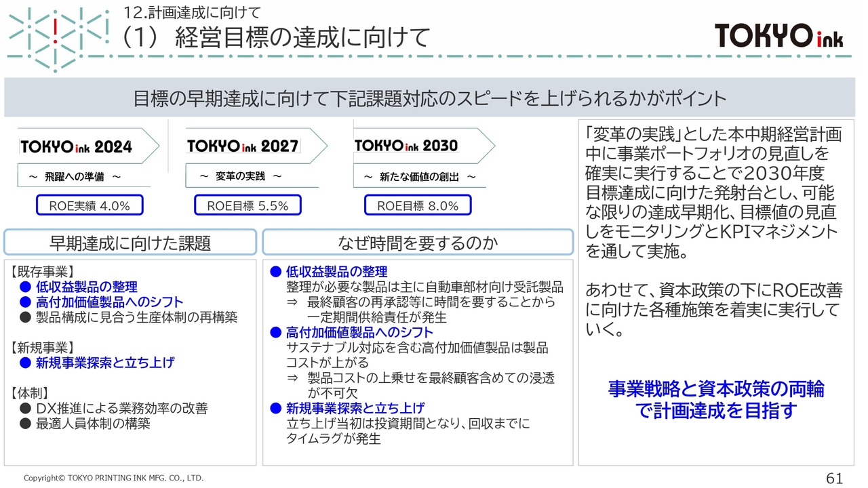Click the gray banner '目標の早期達成に向けて…'
Screen dimensions: 868x488
coord(429,98)
